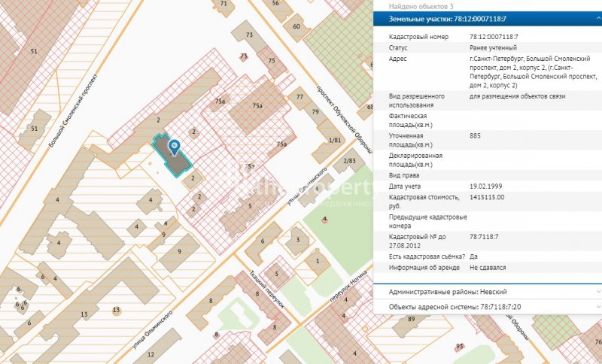Click the small building labeled 93
The image size is (602, 364).
(x=459, y=347)
